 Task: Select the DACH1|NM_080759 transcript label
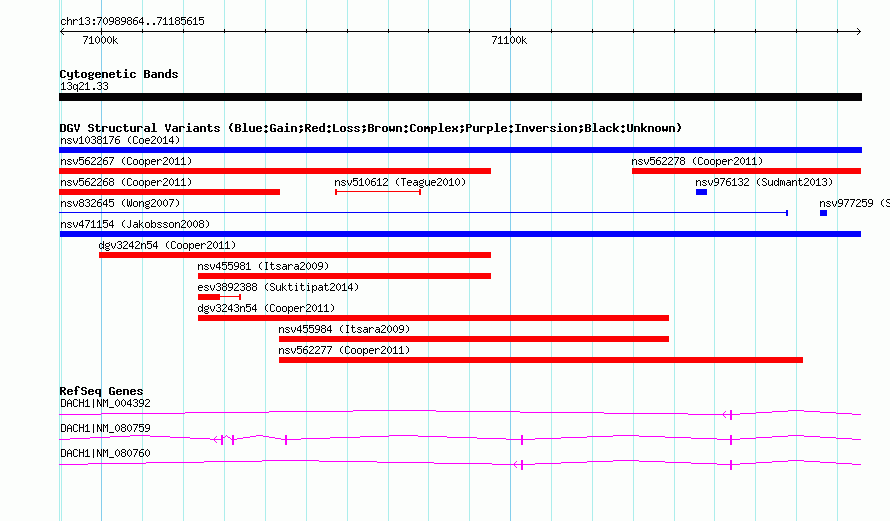(106, 428)
